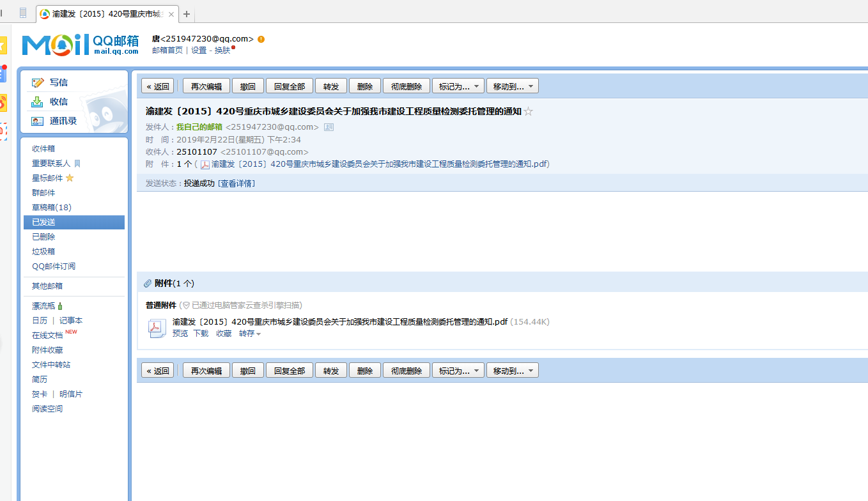Click the phone icon in the tab bar

(23, 13)
